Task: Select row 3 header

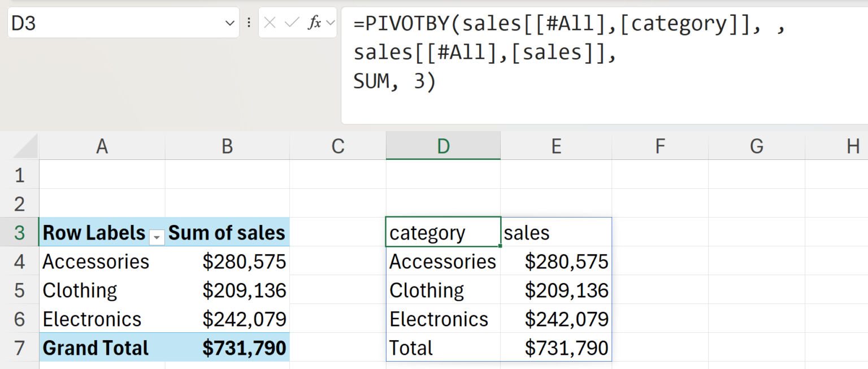Action: (x=20, y=232)
